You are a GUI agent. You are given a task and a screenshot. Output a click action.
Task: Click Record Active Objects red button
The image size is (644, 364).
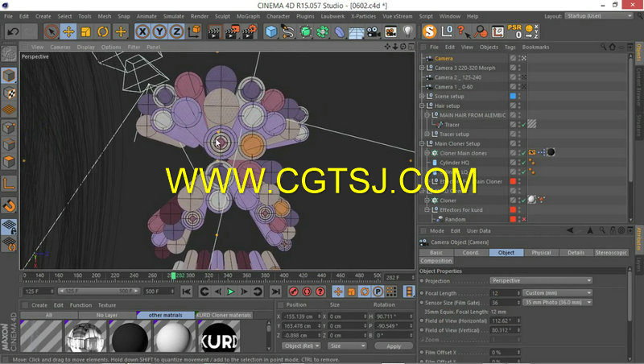point(293,292)
